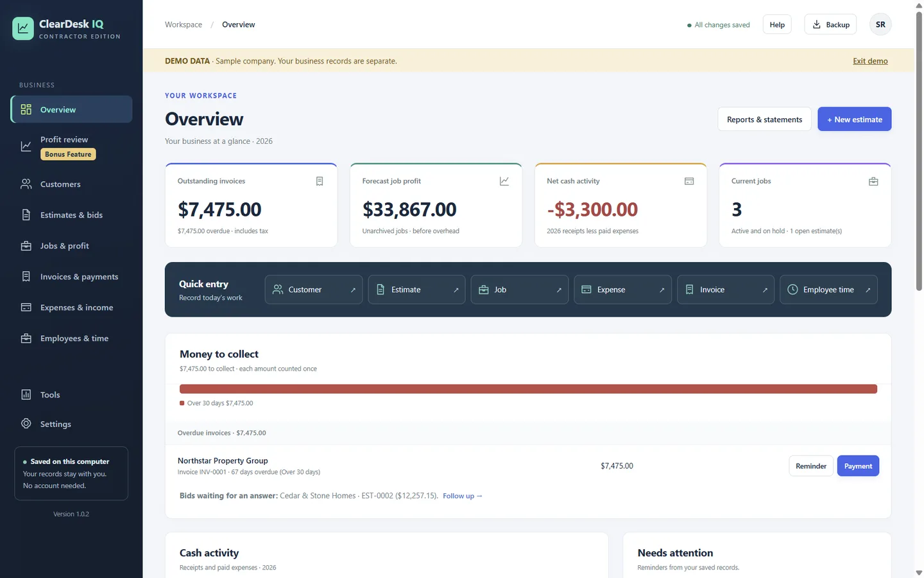Click the Backup button

click(x=830, y=24)
